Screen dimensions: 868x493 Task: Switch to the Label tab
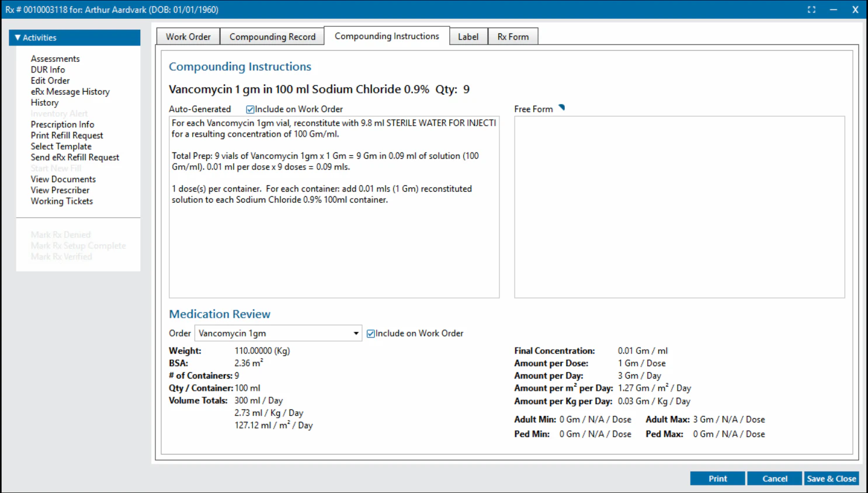[468, 36]
